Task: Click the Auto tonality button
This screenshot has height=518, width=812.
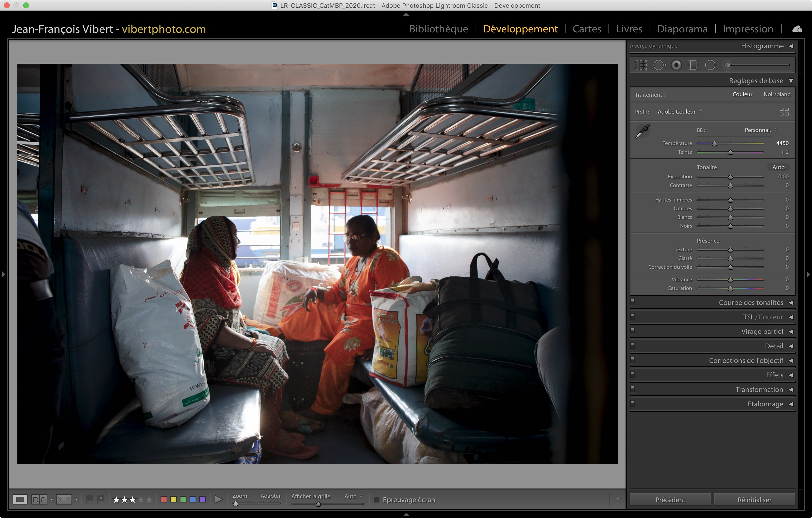Action: tap(778, 167)
